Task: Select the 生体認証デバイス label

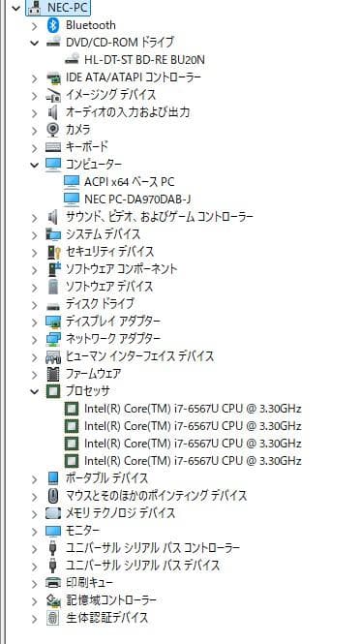Action: (x=106, y=617)
